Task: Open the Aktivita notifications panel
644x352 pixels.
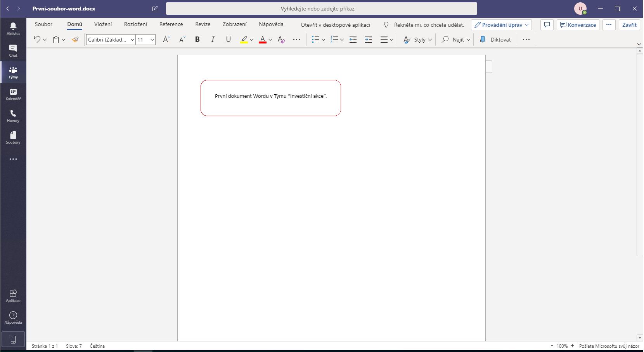Action: click(13, 29)
